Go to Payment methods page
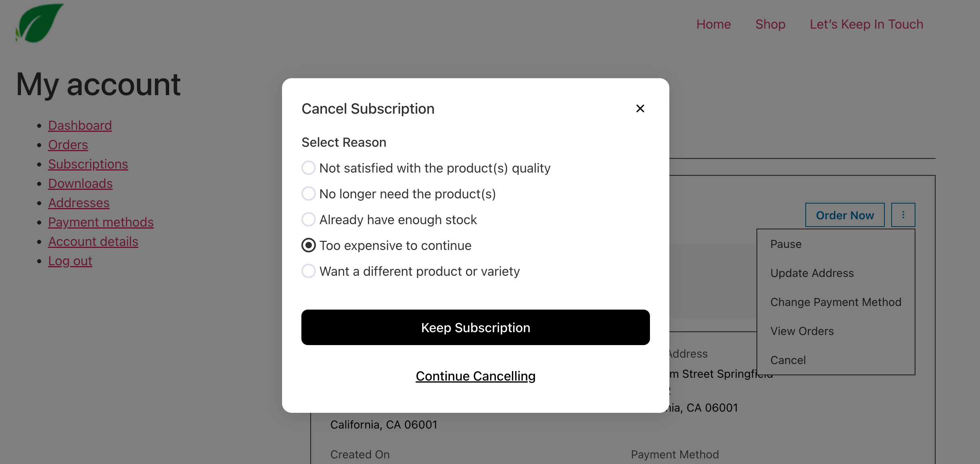Image resolution: width=980 pixels, height=464 pixels. 101,222
